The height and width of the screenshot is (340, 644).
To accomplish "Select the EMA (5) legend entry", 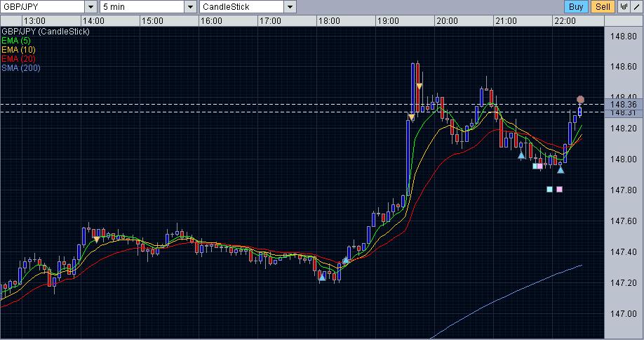I will click(16, 40).
